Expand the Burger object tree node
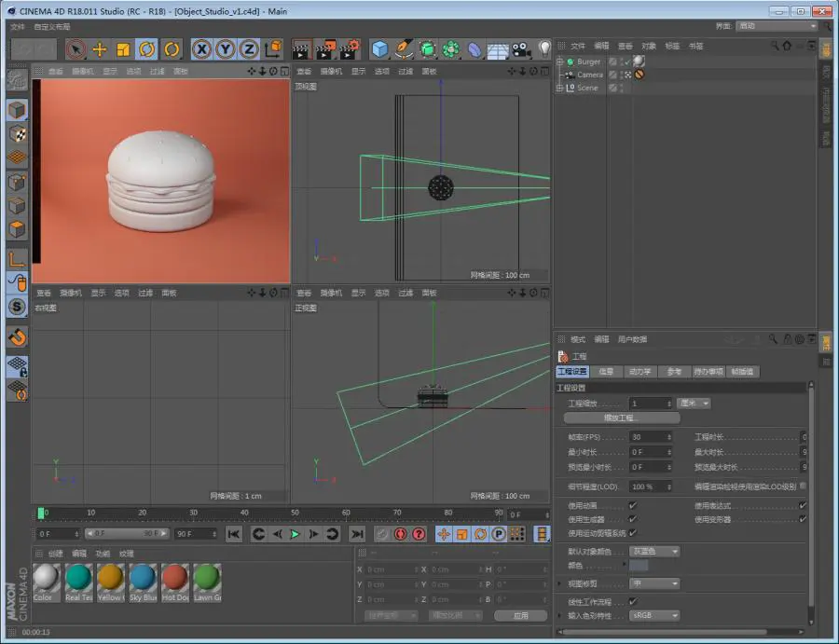The height and width of the screenshot is (644, 839). 559,62
